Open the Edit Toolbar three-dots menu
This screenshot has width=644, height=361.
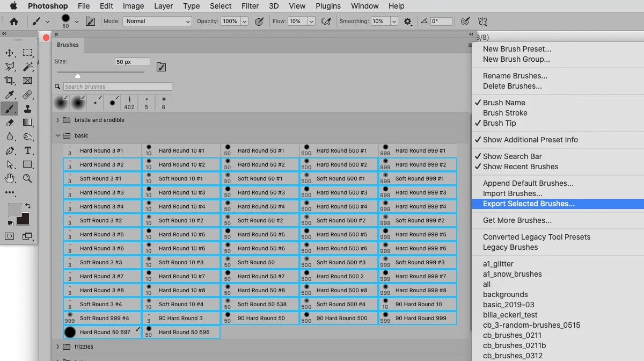(x=10, y=192)
